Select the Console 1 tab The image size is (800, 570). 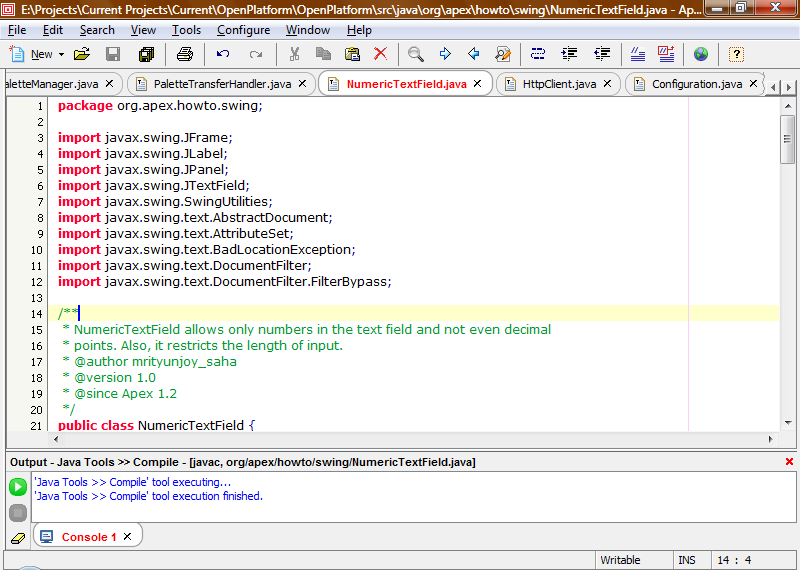(x=88, y=537)
